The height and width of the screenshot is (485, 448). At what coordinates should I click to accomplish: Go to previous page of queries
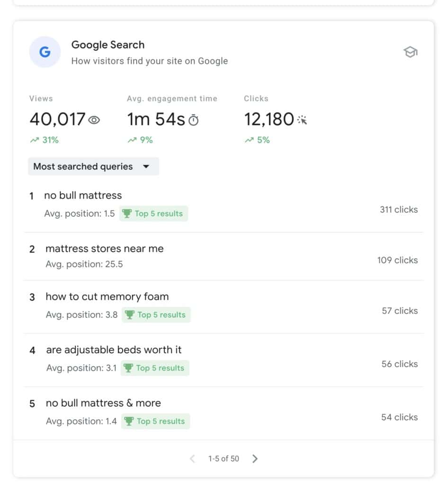(x=192, y=458)
